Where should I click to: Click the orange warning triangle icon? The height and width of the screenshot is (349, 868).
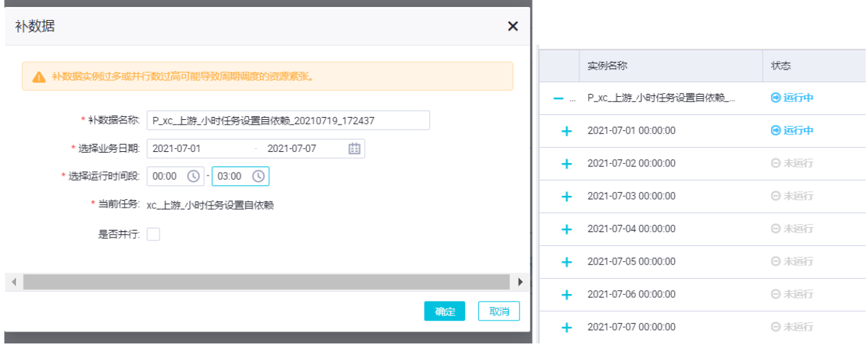point(38,77)
